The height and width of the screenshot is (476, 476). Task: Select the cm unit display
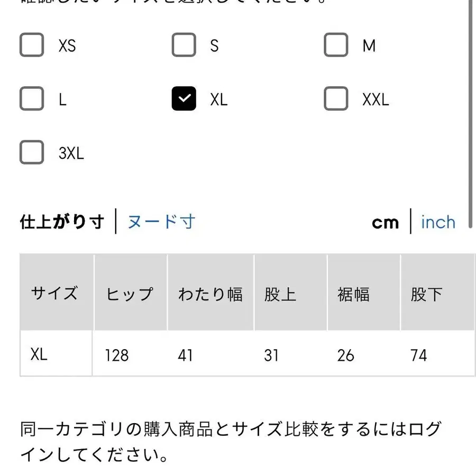coord(386,222)
